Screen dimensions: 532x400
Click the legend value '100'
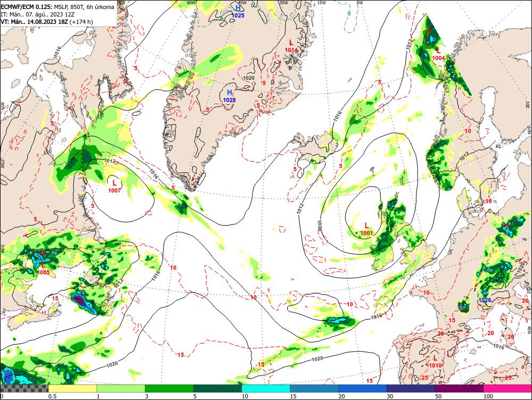pos(488,396)
